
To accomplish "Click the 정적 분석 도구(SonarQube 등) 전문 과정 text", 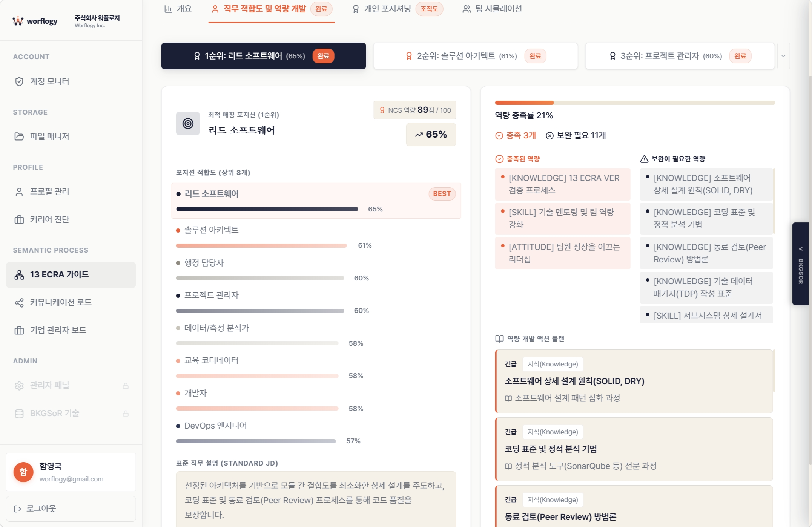I will point(586,466).
